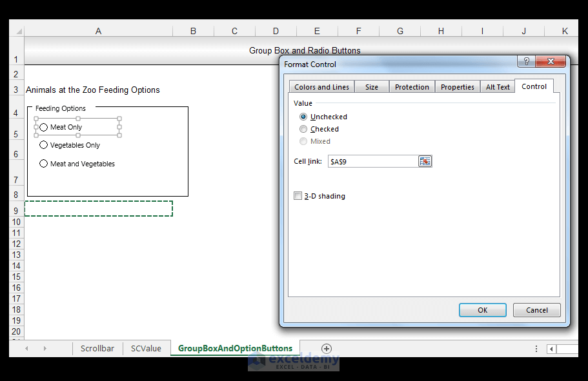
Task: Click the Meat Only option button
Action: point(43,127)
